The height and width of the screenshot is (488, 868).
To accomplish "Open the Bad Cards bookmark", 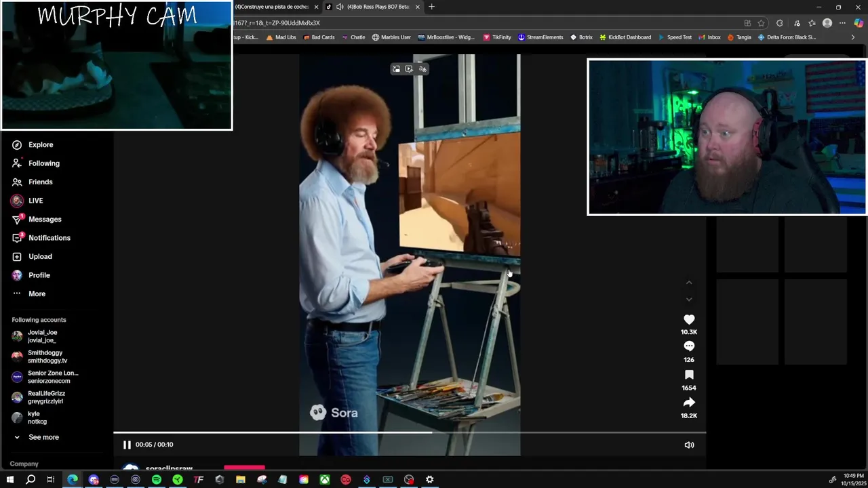I will pos(319,37).
